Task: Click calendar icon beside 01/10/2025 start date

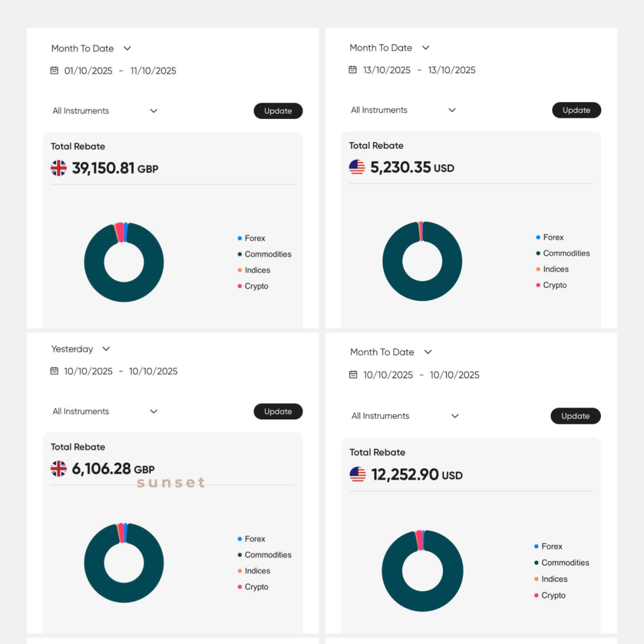Action: (x=54, y=71)
